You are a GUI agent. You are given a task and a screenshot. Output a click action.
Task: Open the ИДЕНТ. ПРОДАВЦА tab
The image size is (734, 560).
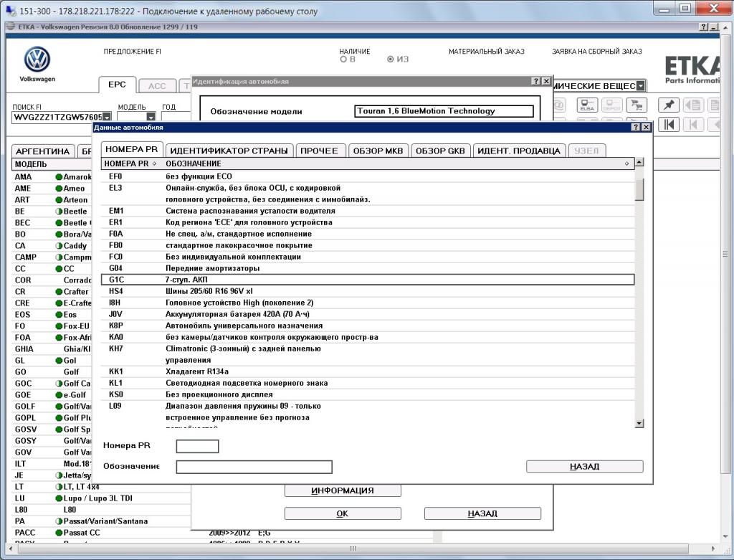(519, 151)
